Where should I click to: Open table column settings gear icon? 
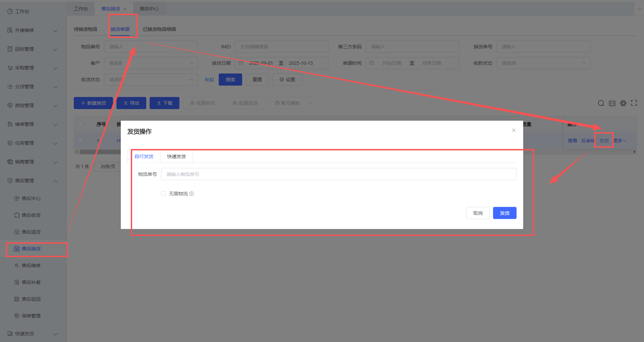tap(623, 103)
